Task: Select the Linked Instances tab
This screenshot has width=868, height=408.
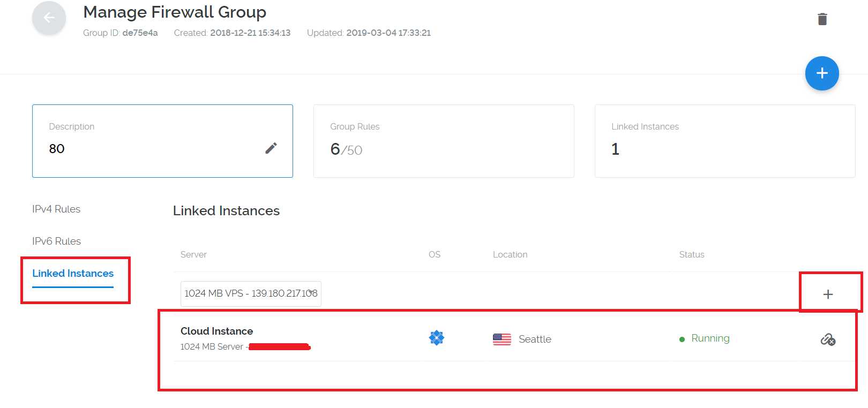Action: point(73,274)
